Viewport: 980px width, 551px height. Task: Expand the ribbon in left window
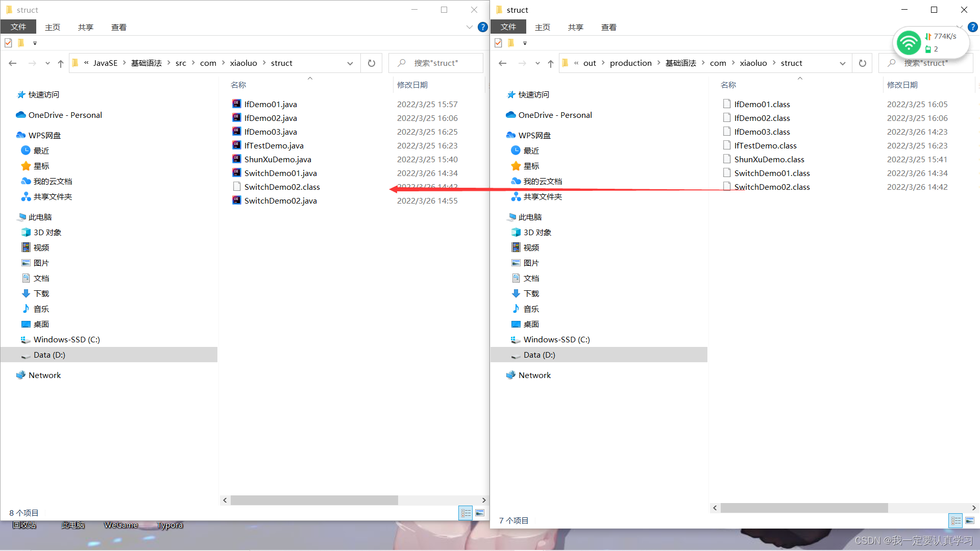coord(470,27)
